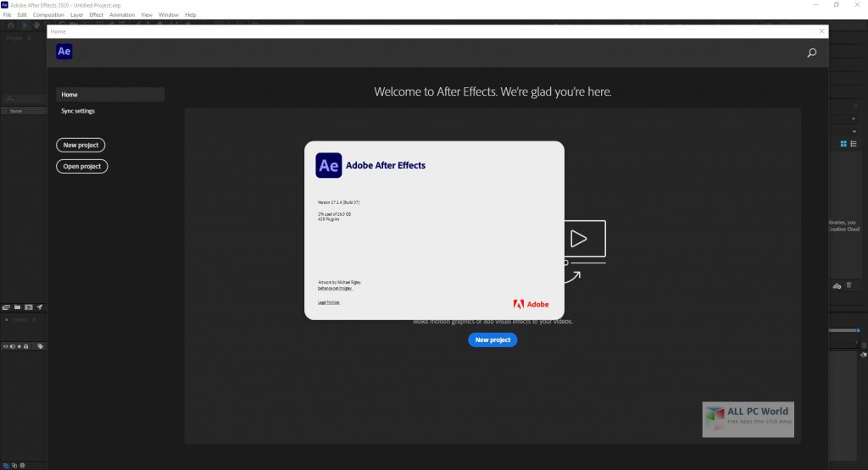Open the right panel small dropdown arrow
868x470 pixels.
tap(853, 119)
